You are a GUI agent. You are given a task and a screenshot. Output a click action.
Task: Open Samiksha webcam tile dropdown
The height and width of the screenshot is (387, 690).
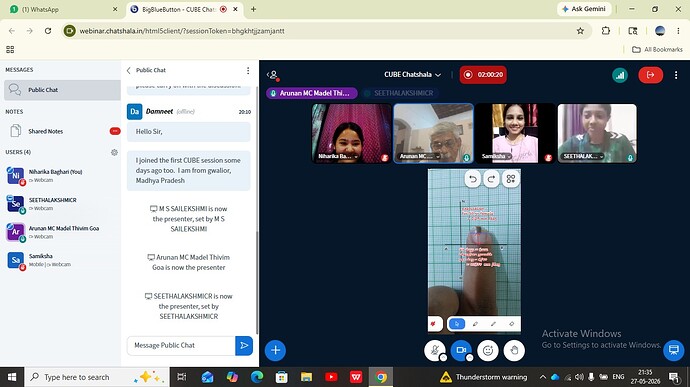[509, 157]
